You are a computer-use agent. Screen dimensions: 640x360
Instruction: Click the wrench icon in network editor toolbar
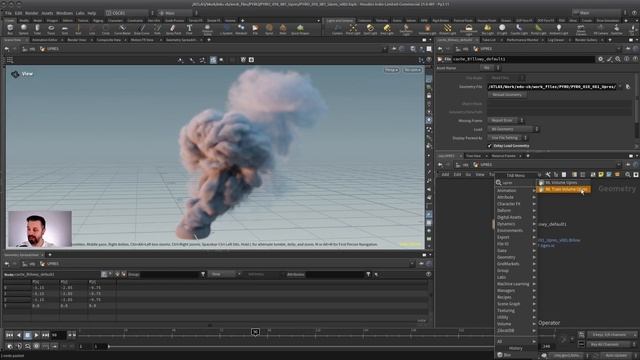(x=548, y=175)
